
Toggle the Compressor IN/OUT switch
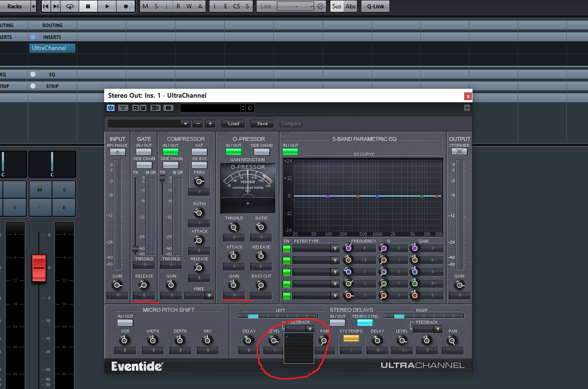171,152
